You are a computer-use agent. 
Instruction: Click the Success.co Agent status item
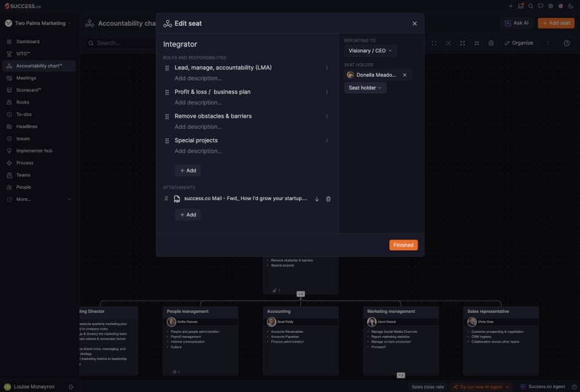[543, 387]
